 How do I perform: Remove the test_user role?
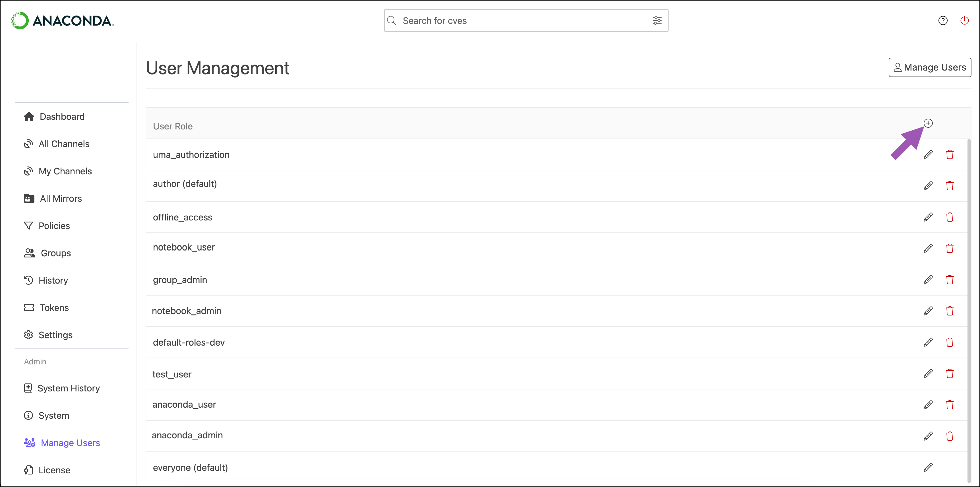[950, 373]
